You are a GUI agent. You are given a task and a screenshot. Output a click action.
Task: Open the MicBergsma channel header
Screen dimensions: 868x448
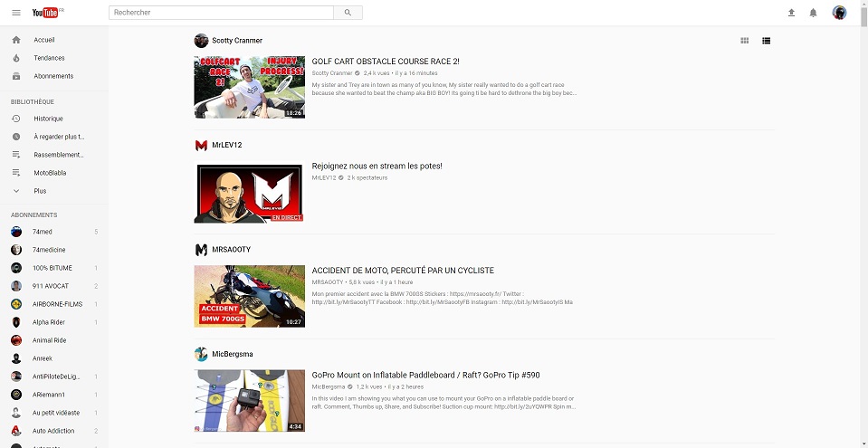pos(233,355)
